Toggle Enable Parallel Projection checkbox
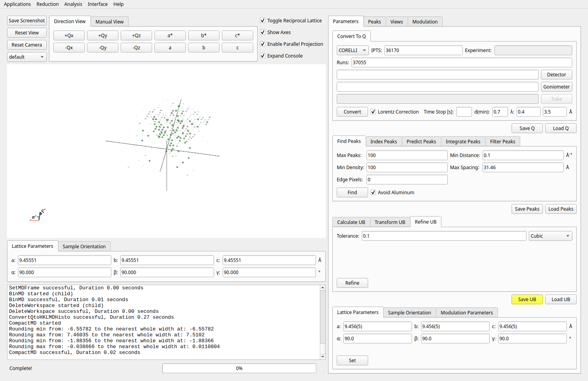Image resolution: width=588 pixels, height=381 pixels. 263,44
